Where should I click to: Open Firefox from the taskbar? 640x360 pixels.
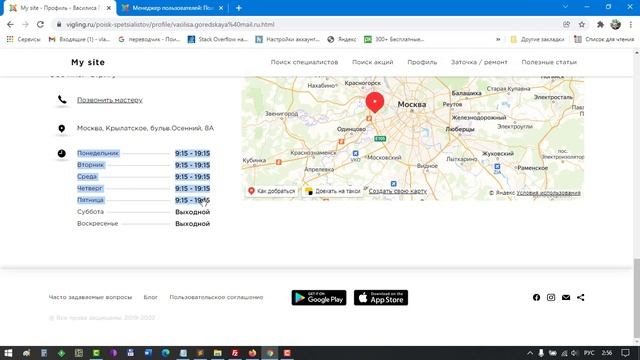point(253,353)
